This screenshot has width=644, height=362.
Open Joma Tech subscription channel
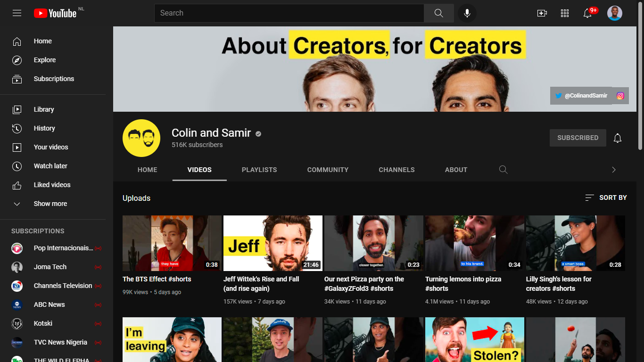53,267
